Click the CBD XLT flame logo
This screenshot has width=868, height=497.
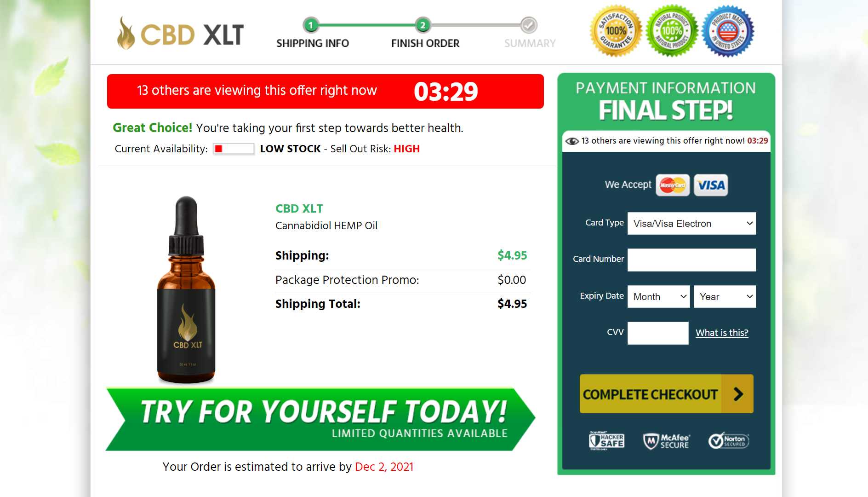pos(181,33)
